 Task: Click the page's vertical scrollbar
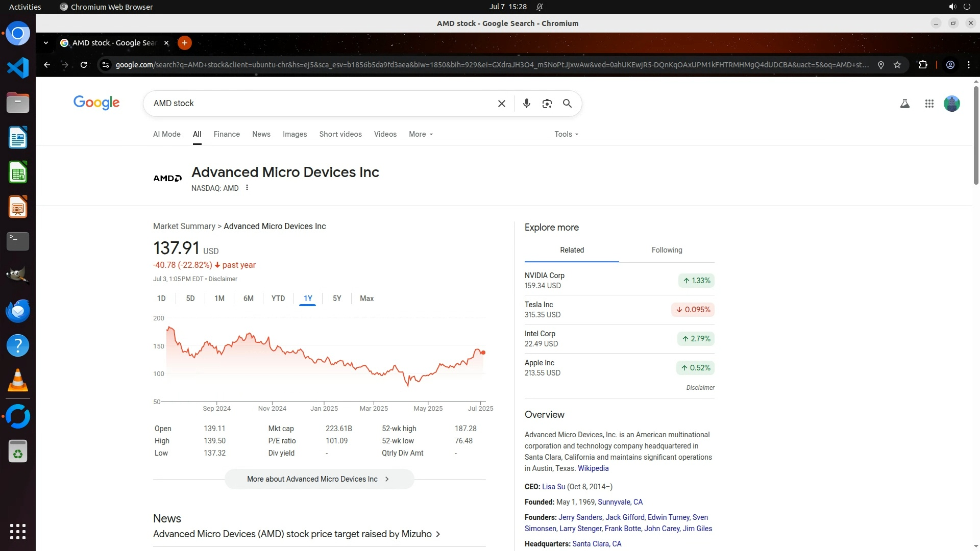(x=976, y=138)
